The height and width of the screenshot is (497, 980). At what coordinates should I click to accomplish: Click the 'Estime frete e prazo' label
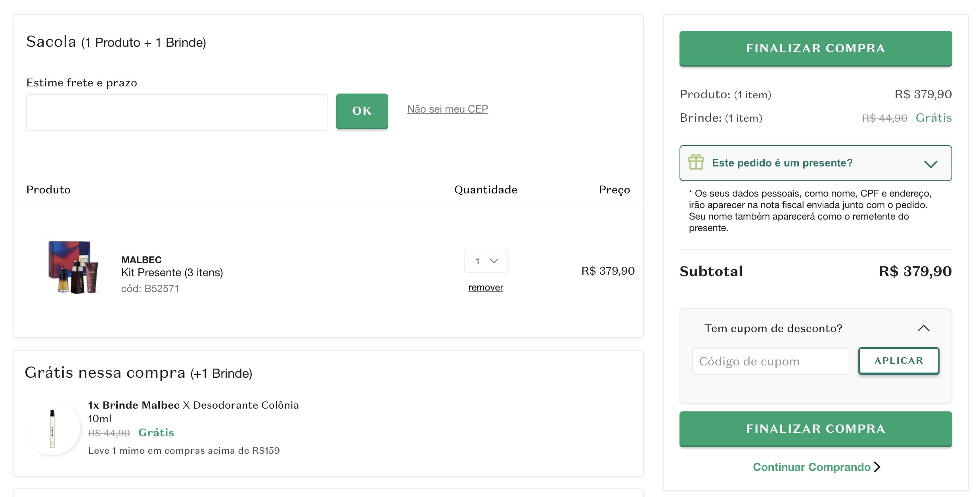pyautogui.click(x=82, y=83)
